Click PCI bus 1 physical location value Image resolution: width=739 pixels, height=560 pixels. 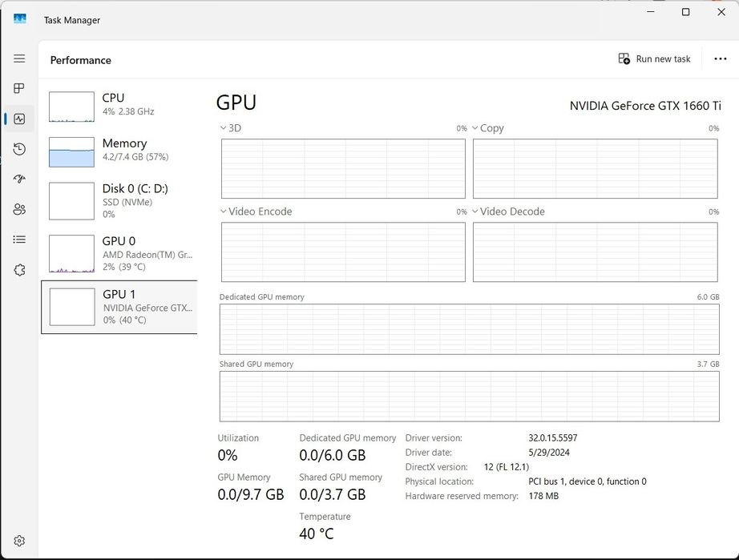(588, 481)
